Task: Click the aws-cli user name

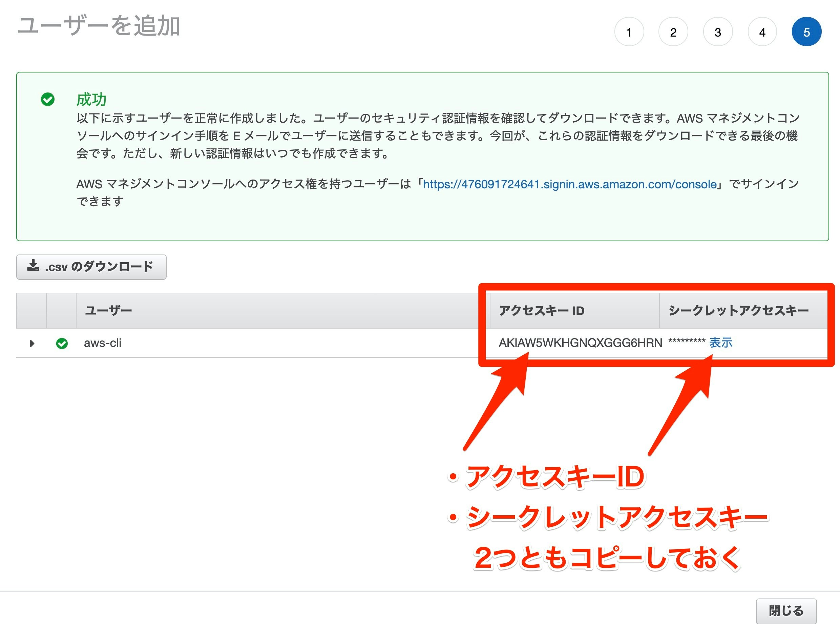Action: tap(102, 343)
